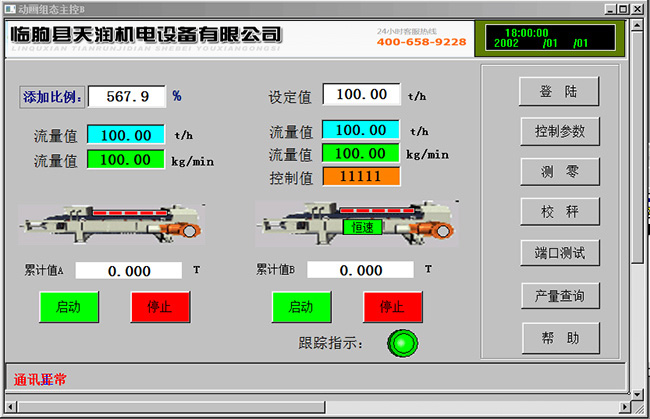Click the right cyan 流量值 t/h field
The width and height of the screenshot is (650, 419).
click(x=361, y=130)
